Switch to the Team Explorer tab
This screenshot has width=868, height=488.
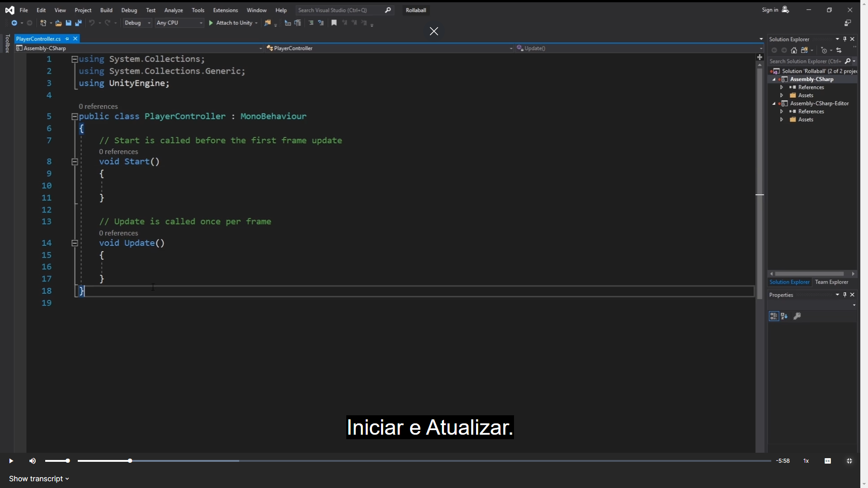click(x=832, y=282)
